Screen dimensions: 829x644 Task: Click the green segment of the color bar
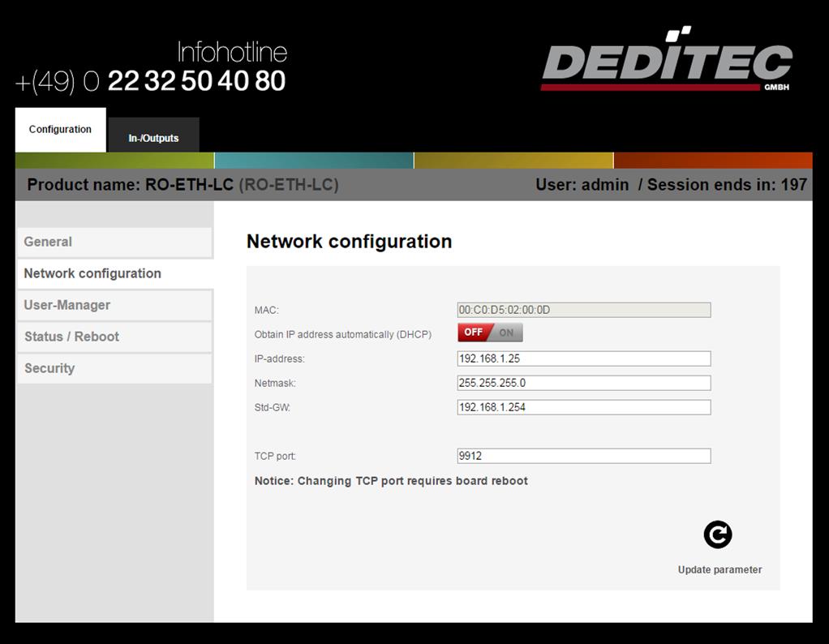tap(114, 161)
